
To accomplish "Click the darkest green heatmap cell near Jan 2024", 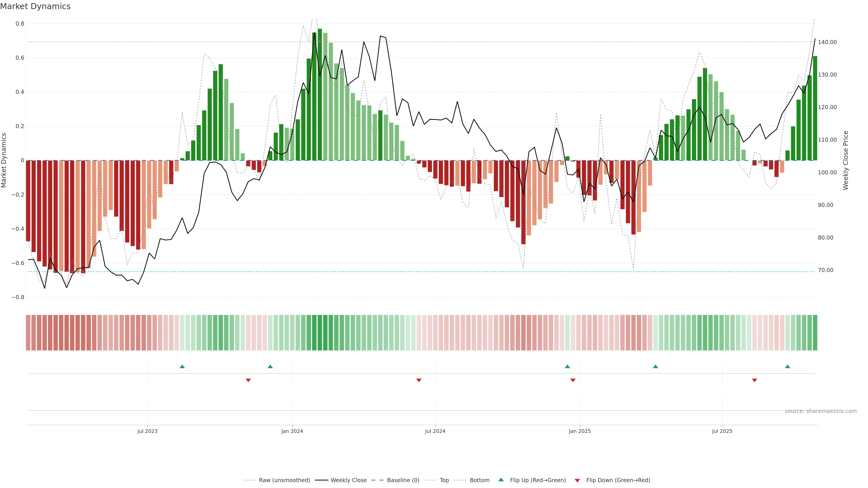I will pos(319,332).
